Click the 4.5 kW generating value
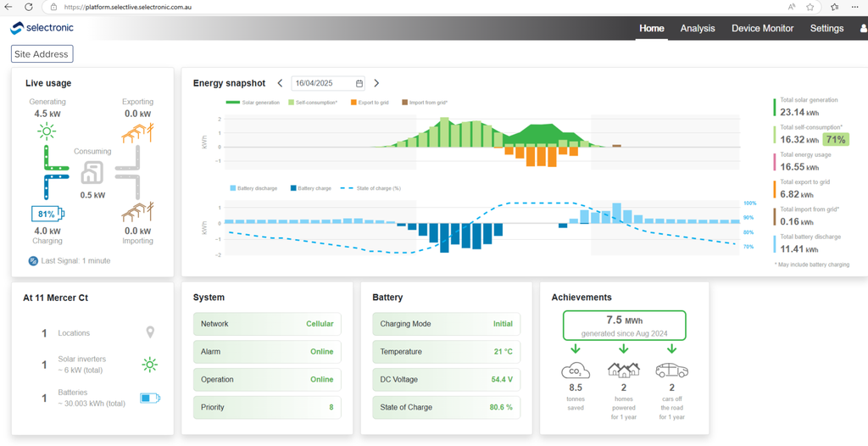Screen dimensions: 868x446 pyautogui.click(x=47, y=114)
